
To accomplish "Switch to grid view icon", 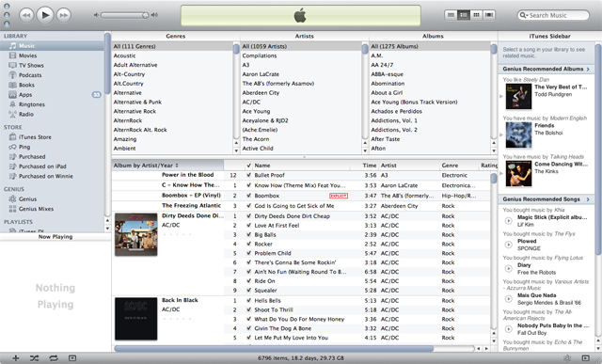I will (476, 15).
